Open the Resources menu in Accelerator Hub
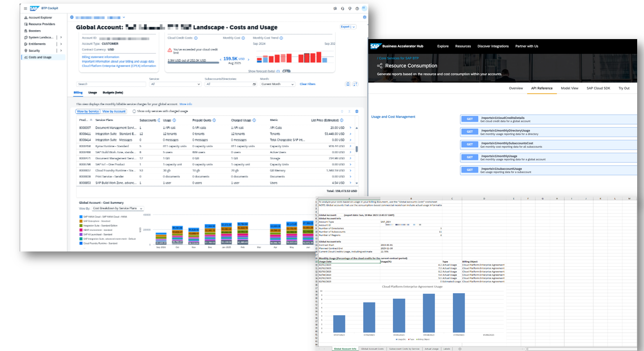Screen dimensions: 644x351 463,46
